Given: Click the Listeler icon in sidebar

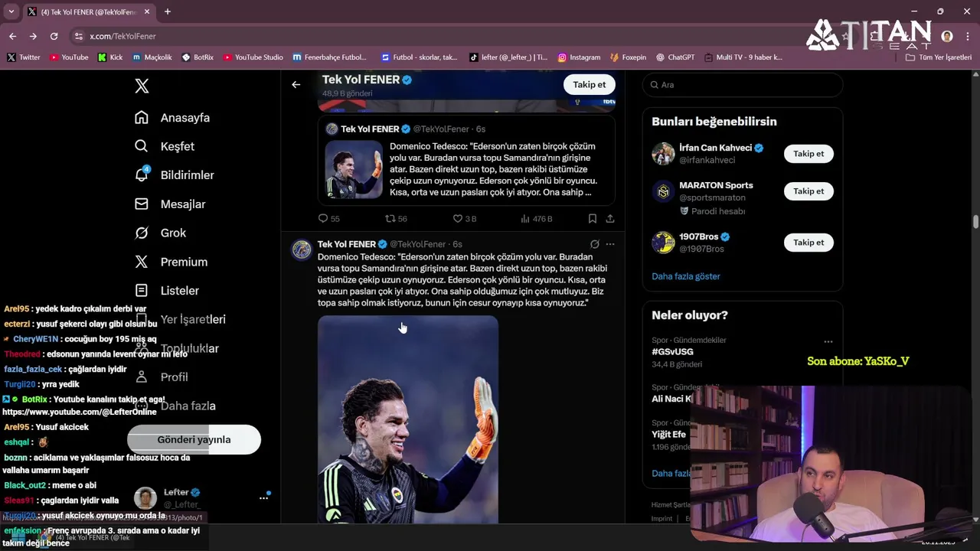Looking at the screenshot, I should (142, 291).
